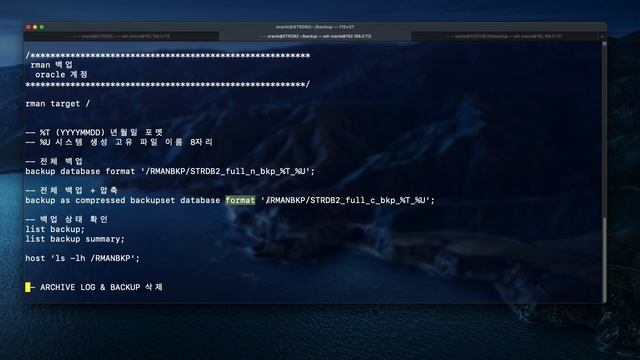The height and width of the screenshot is (360, 640).
Task: Maximize the terminal with green button
Action: (42, 27)
